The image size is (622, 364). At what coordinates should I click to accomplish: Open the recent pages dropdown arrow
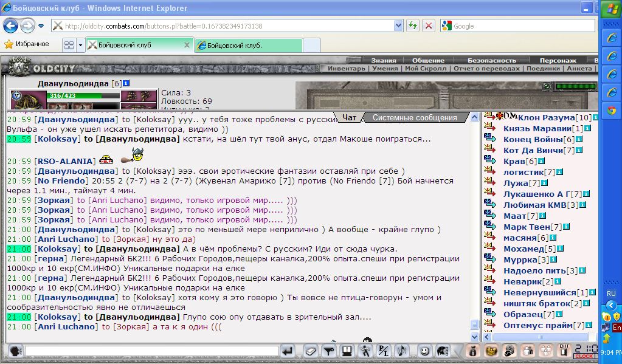point(41,27)
